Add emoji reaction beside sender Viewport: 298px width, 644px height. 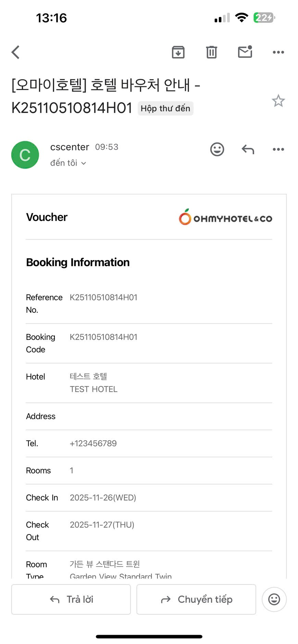[217, 149]
